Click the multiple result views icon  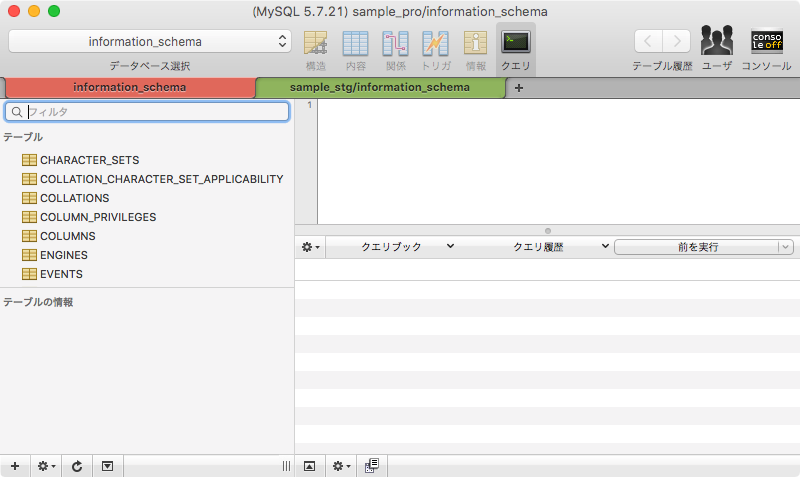pyautogui.click(x=372, y=466)
